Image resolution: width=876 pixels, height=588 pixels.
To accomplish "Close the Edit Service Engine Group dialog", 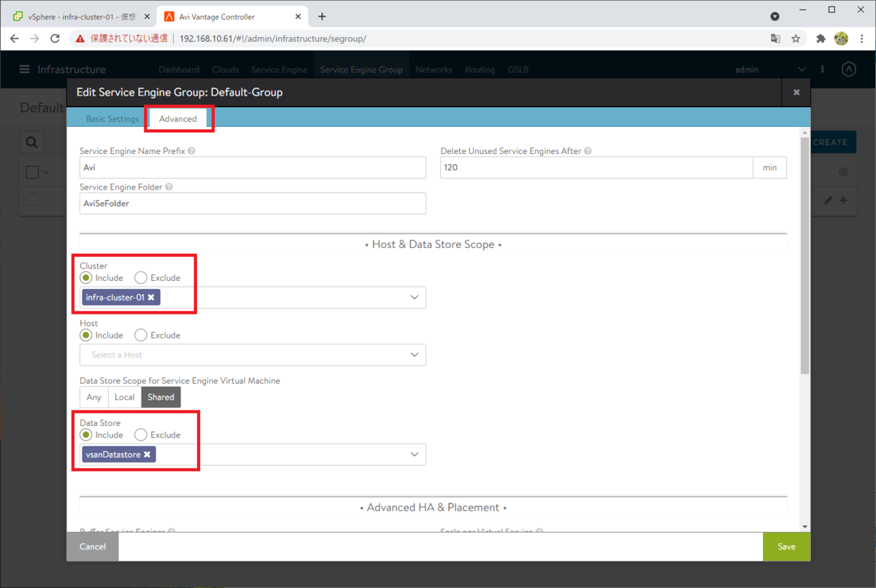I will [796, 93].
